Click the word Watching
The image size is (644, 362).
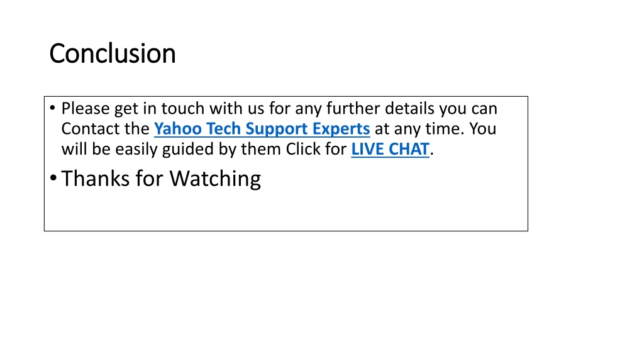(215, 179)
